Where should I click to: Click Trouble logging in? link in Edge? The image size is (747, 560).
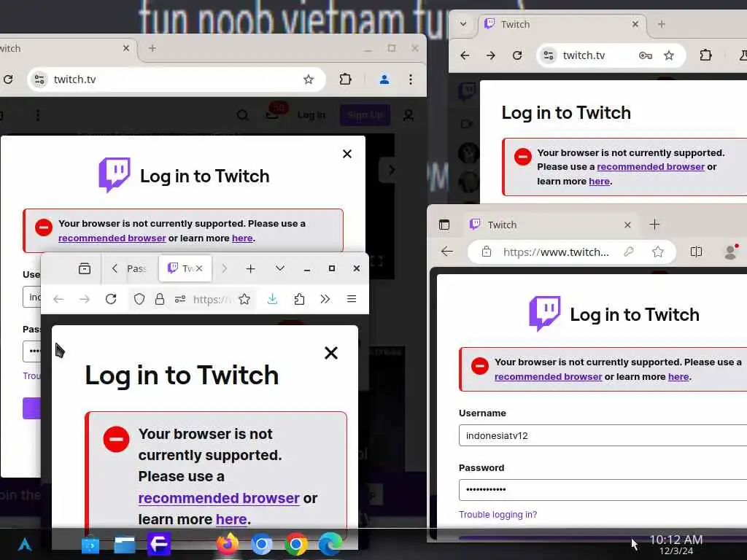coord(498,514)
